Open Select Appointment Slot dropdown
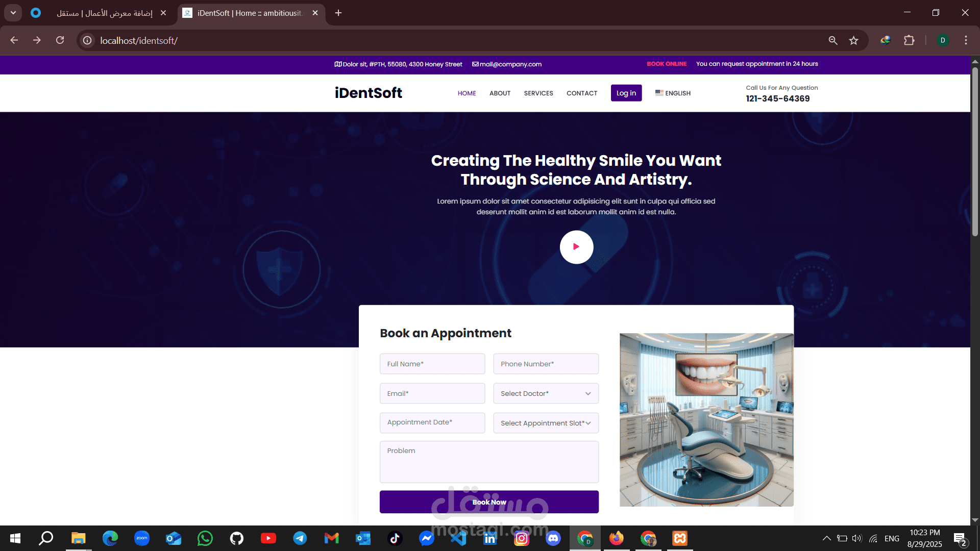Image resolution: width=980 pixels, height=551 pixels. click(x=546, y=423)
